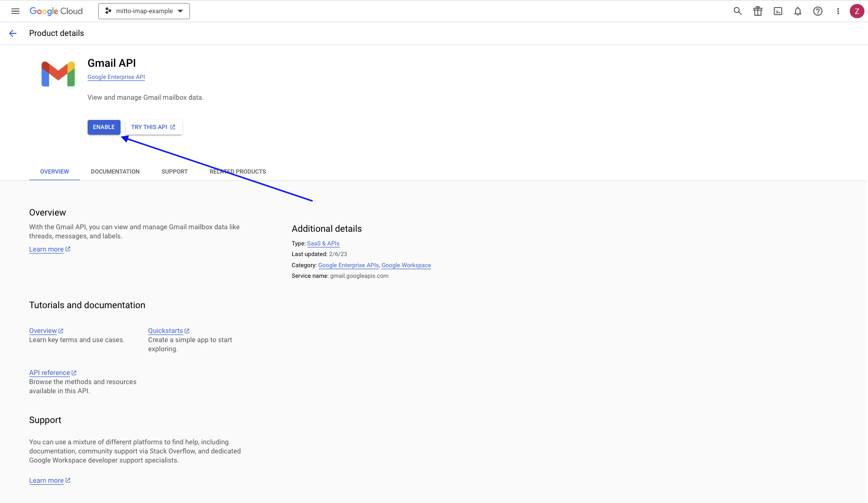Open the Google Enterprise API link
The height and width of the screenshot is (503, 868).
tap(116, 77)
